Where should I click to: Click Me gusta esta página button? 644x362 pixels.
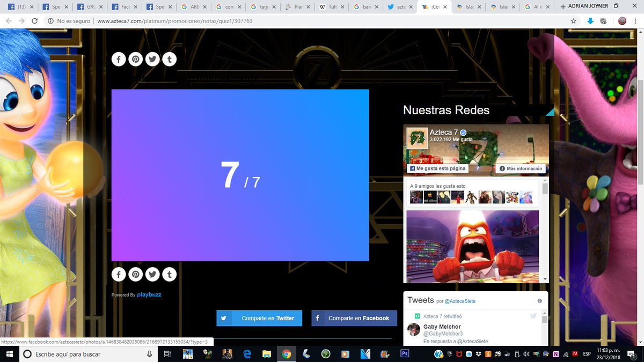pyautogui.click(x=437, y=168)
